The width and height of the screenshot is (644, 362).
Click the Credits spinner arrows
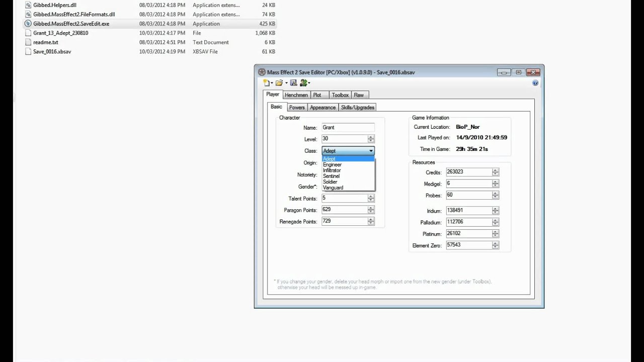(496, 172)
